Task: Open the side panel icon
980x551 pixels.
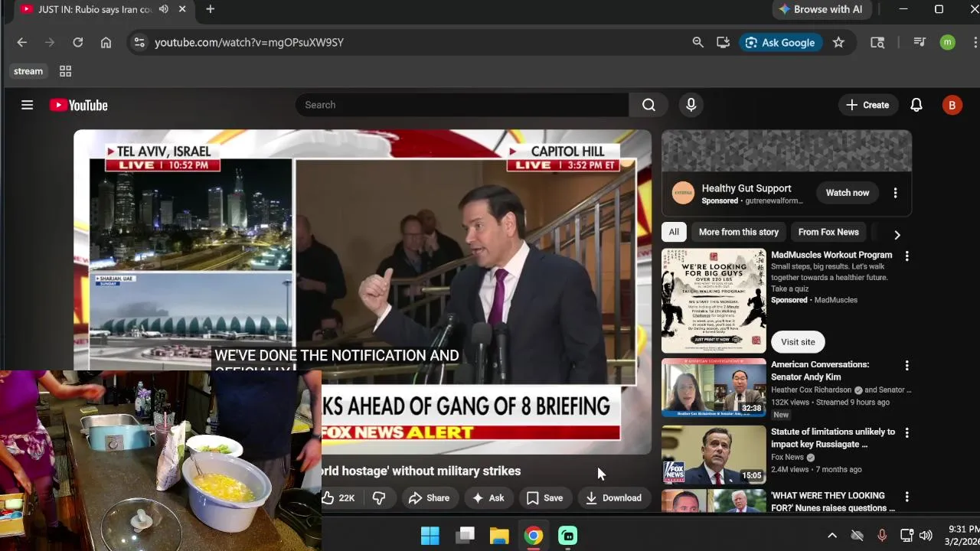Action: [x=877, y=42]
